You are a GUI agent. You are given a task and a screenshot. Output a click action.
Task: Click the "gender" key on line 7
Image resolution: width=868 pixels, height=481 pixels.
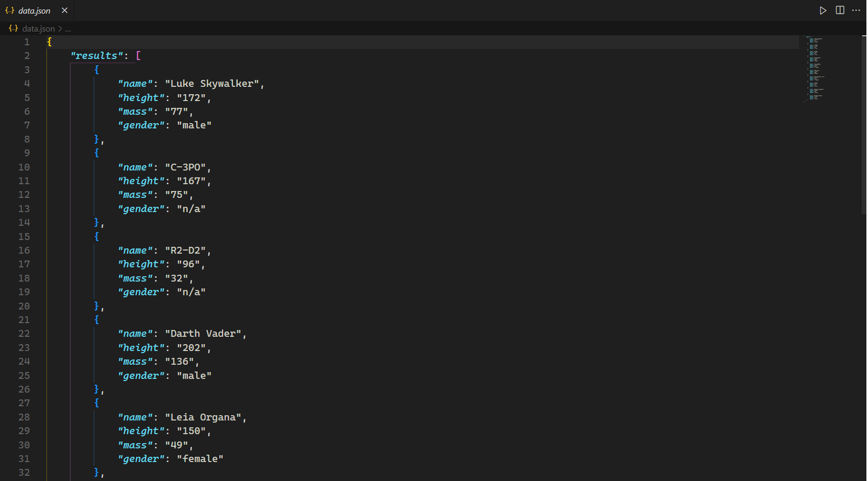pos(142,125)
